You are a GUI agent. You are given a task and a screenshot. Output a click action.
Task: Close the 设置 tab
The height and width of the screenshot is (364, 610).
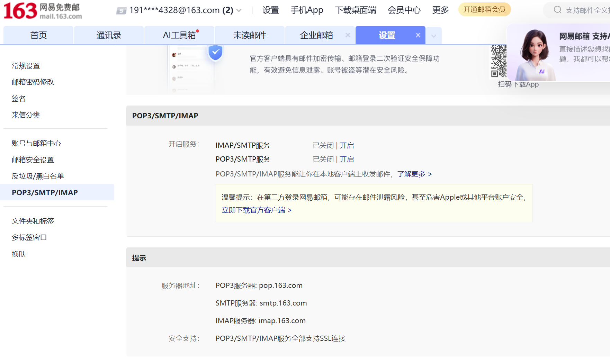tap(418, 35)
